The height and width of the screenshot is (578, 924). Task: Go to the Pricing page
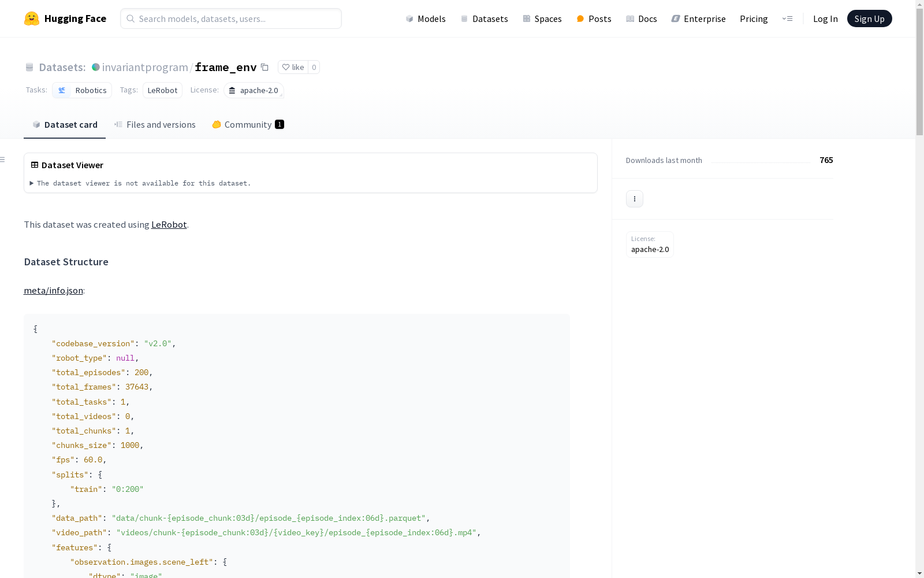click(754, 18)
